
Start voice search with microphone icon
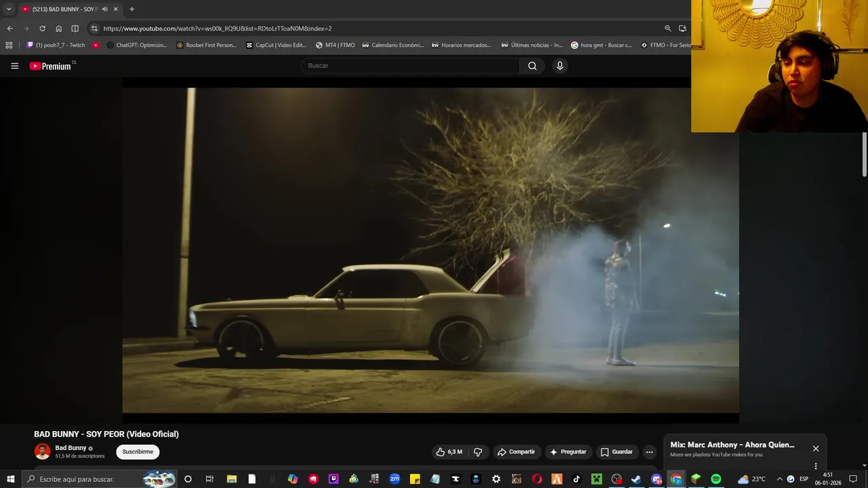pyautogui.click(x=559, y=66)
